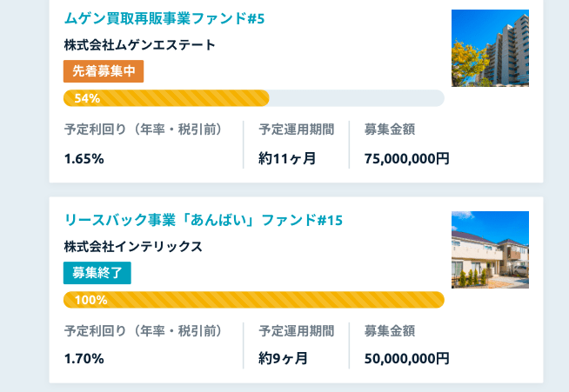Click 予定運用期間 label in the second fund card

pos(297,331)
